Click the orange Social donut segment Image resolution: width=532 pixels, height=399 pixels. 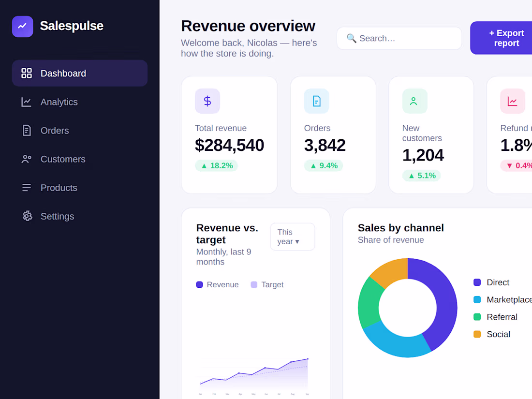[x=393, y=271]
